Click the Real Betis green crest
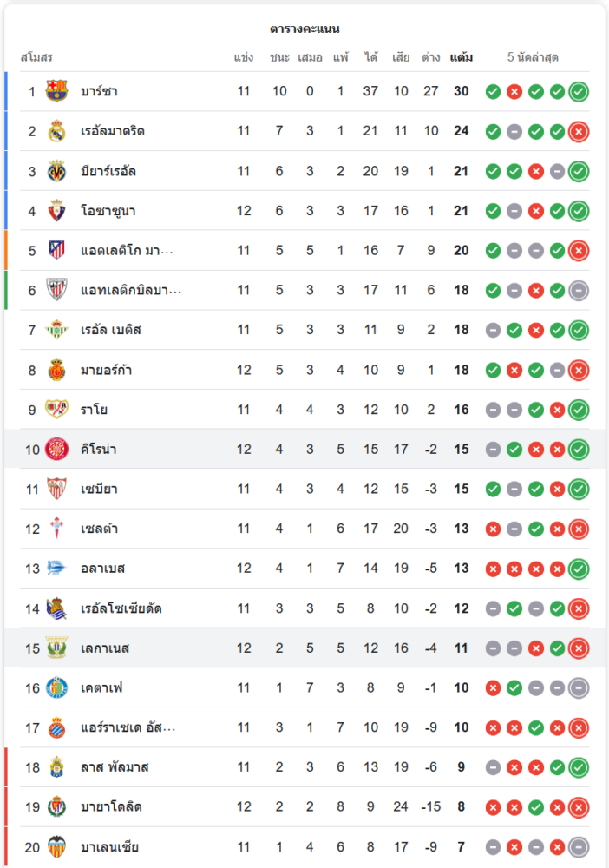Image resolution: width=609 pixels, height=868 pixels. click(57, 330)
